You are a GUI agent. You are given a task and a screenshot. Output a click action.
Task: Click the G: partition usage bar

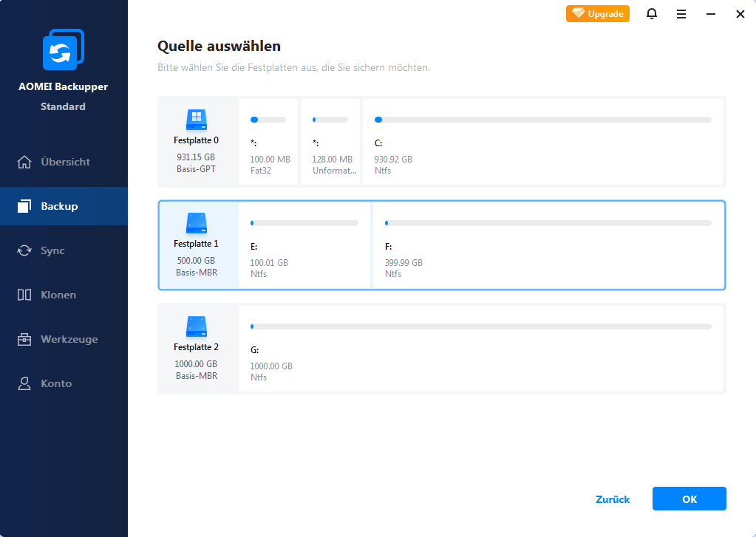click(x=480, y=326)
